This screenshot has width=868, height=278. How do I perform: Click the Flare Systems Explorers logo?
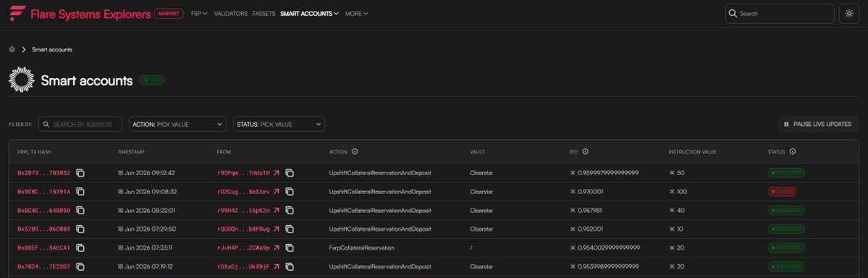80,14
